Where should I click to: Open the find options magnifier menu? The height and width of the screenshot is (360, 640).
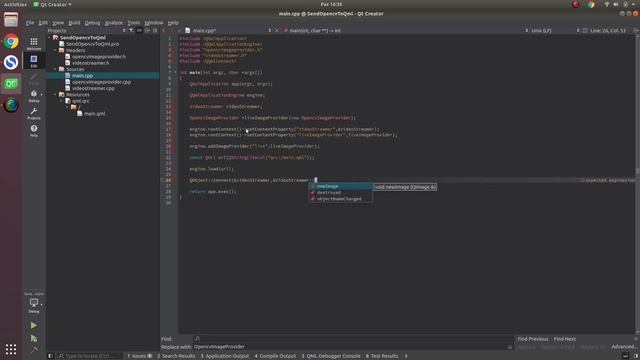[197, 339]
